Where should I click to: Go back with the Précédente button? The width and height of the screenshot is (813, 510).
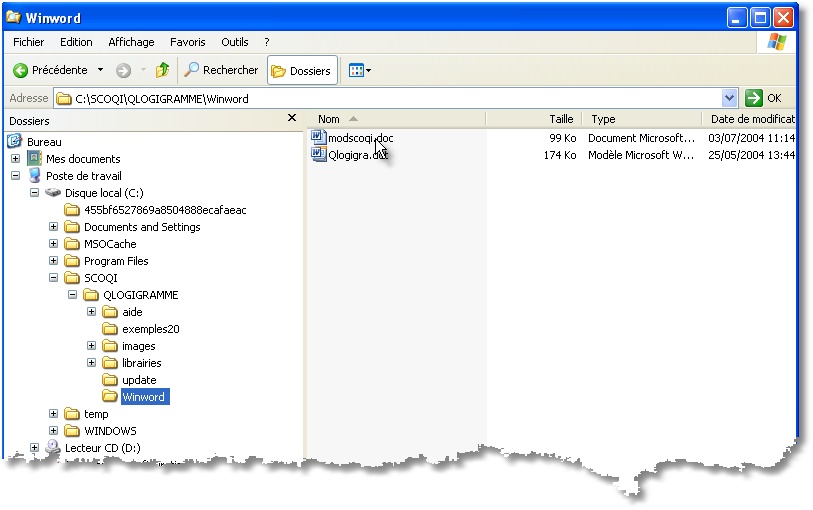tap(50, 70)
